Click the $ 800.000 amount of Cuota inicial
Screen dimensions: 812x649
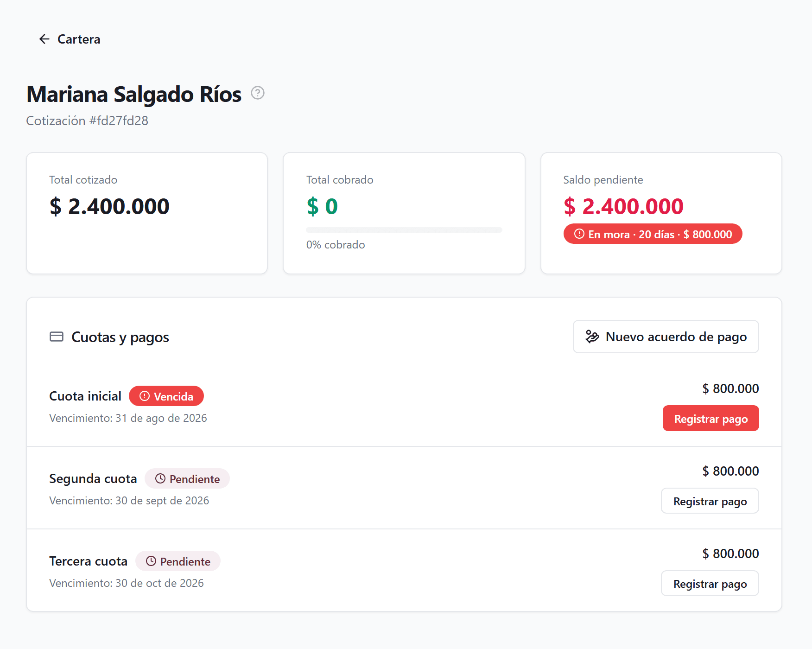pos(730,388)
